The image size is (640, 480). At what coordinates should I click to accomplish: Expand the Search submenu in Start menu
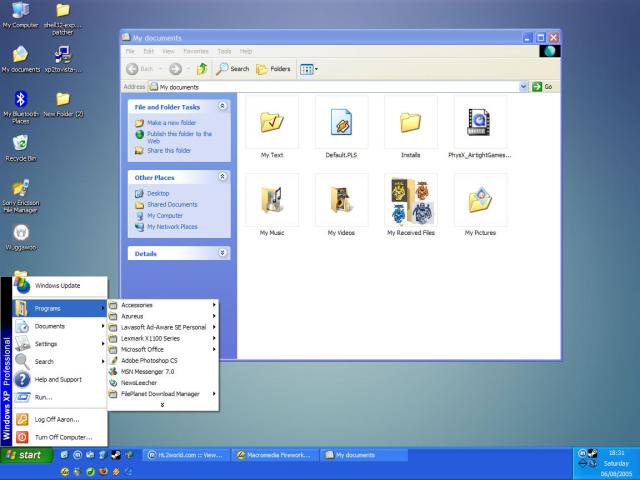60,362
